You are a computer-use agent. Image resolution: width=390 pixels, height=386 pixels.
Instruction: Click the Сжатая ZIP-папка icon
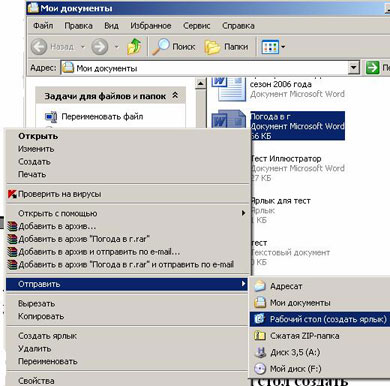(x=260, y=335)
